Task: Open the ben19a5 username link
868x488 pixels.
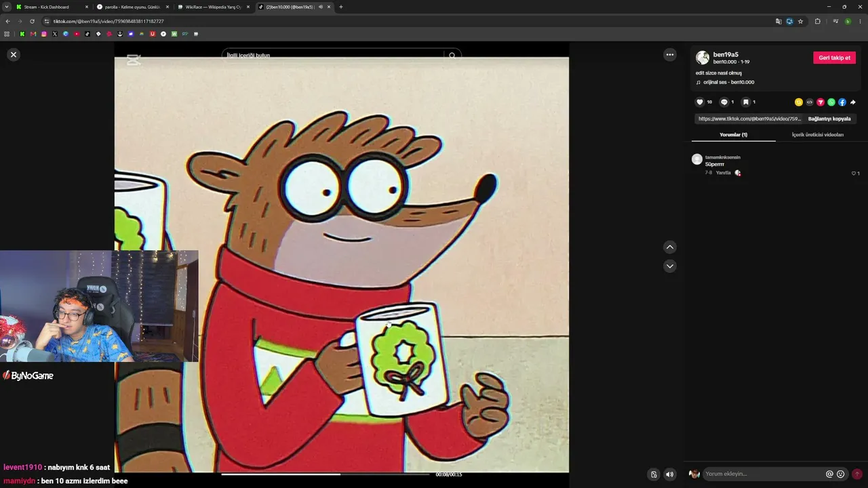Action: [726, 54]
